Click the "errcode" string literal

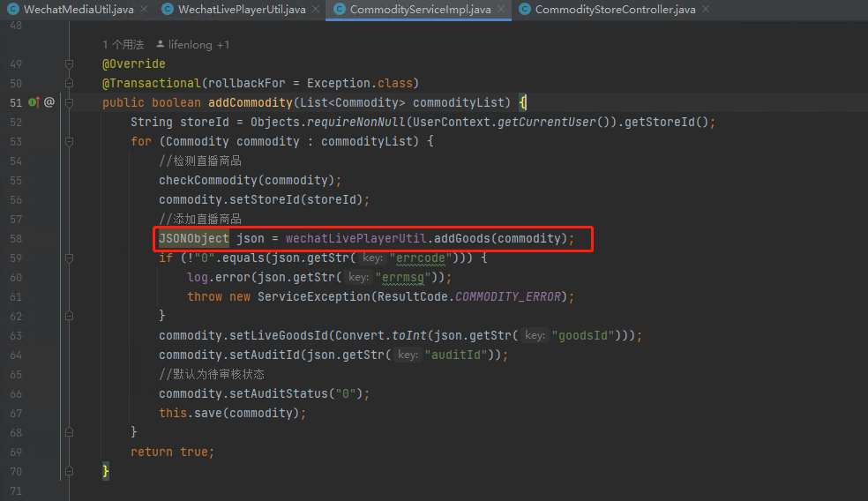(421, 258)
